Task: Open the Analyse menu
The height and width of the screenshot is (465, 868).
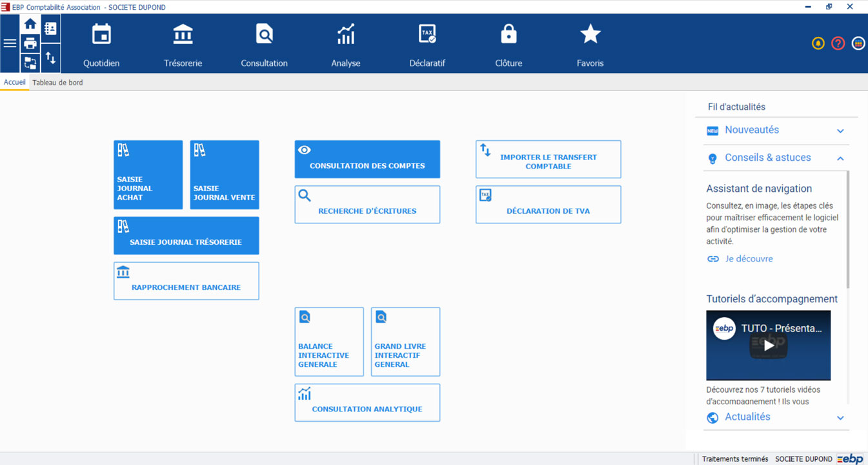Action: click(346, 45)
